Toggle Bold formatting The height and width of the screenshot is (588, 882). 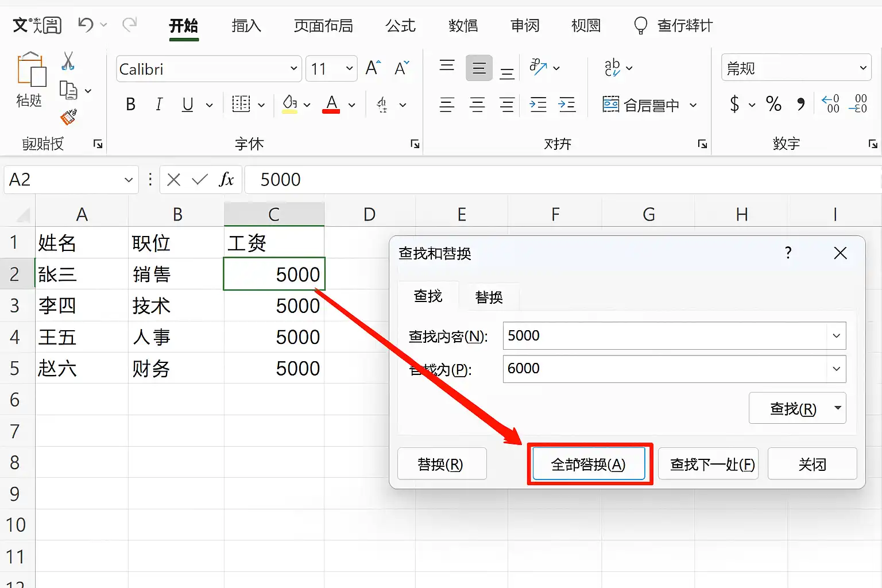[x=130, y=105]
